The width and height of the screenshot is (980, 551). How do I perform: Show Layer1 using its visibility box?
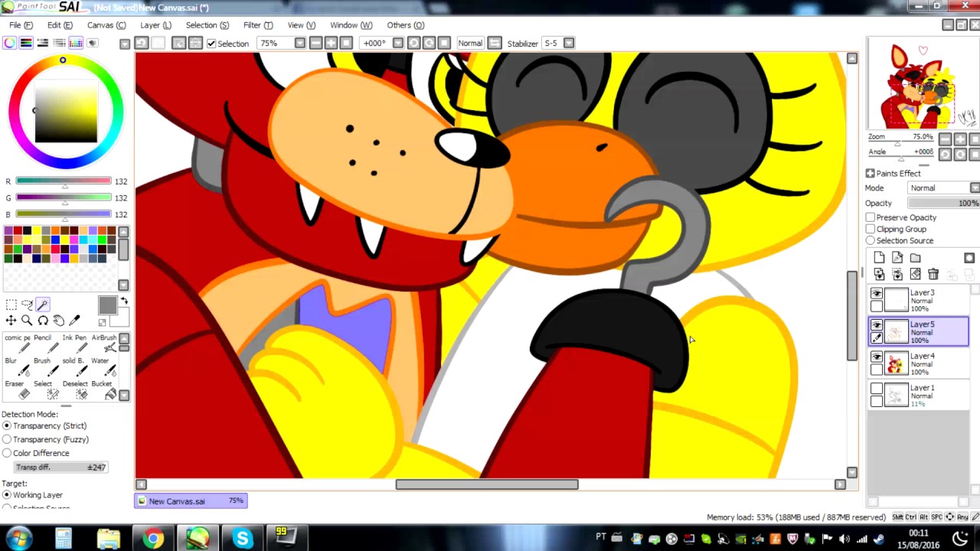point(877,389)
